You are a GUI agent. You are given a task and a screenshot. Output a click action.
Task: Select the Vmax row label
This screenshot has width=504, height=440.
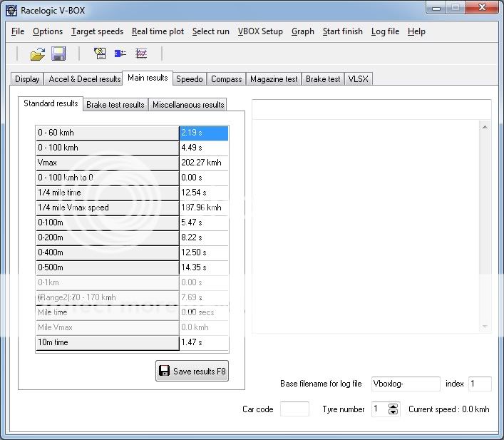107,163
